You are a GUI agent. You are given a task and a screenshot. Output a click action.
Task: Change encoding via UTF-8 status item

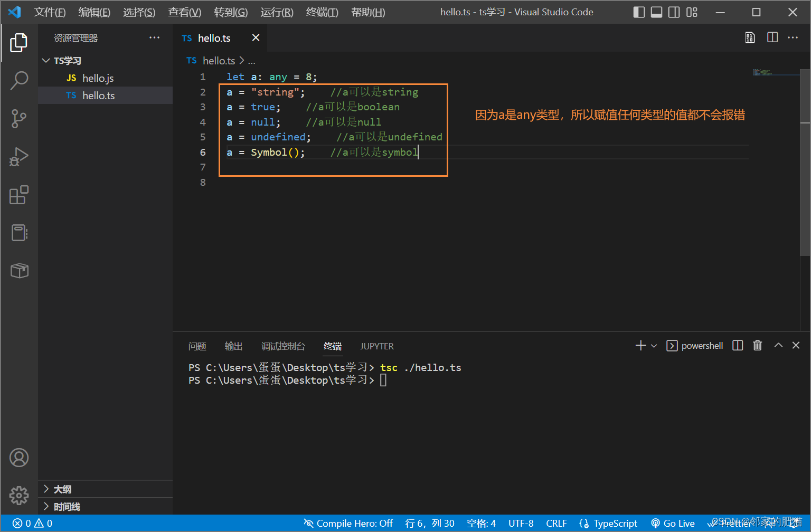[521, 524]
